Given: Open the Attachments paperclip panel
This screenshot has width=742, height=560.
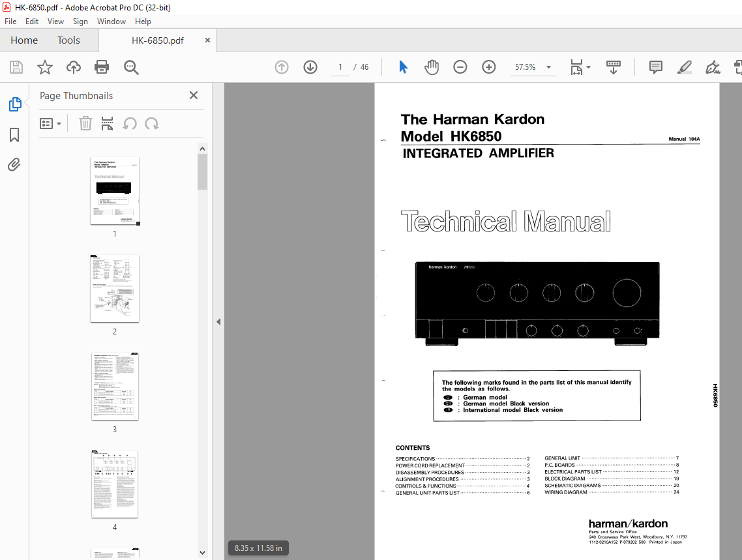Looking at the screenshot, I should pos(14,164).
